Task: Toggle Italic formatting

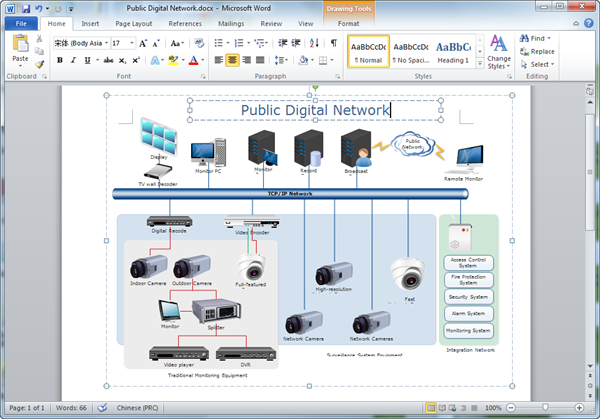Action: (74, 60)
